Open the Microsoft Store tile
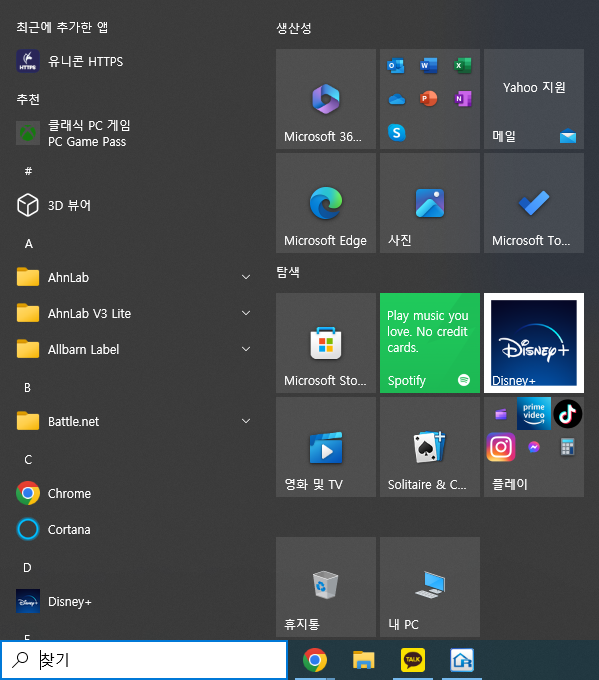This screenshot has height=680, width=599. tap(326, 343)
